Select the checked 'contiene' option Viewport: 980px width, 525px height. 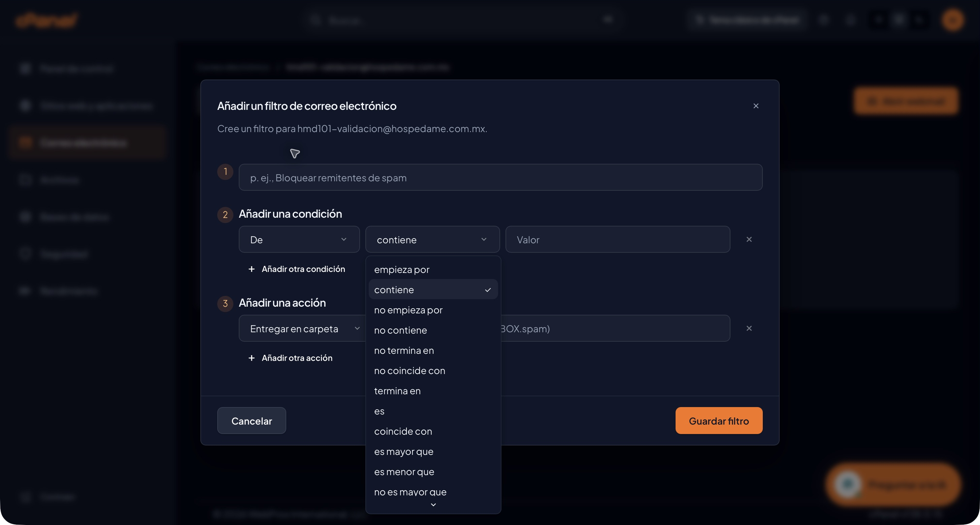click(433, 289)
